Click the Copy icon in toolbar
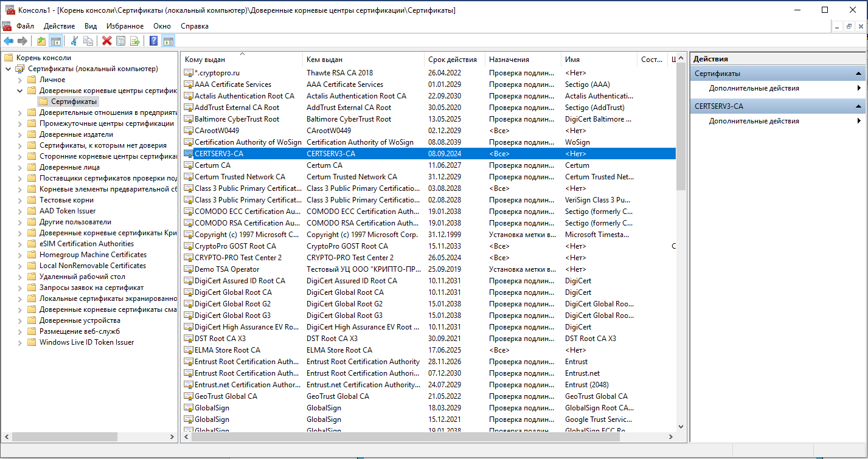 click(x=88, y=41)
